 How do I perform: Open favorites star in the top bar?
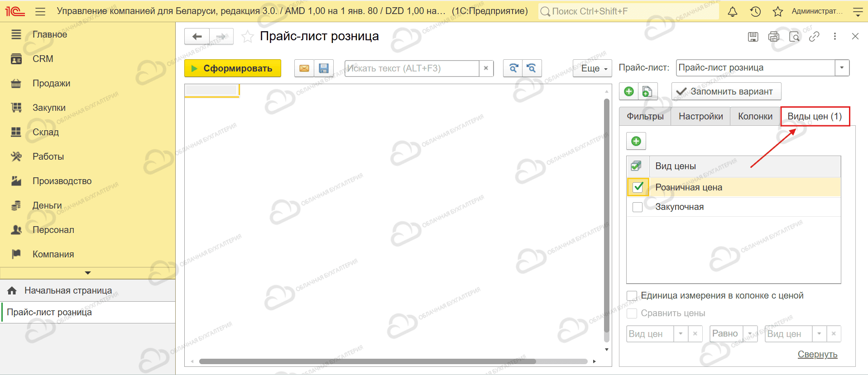[778, 12]
